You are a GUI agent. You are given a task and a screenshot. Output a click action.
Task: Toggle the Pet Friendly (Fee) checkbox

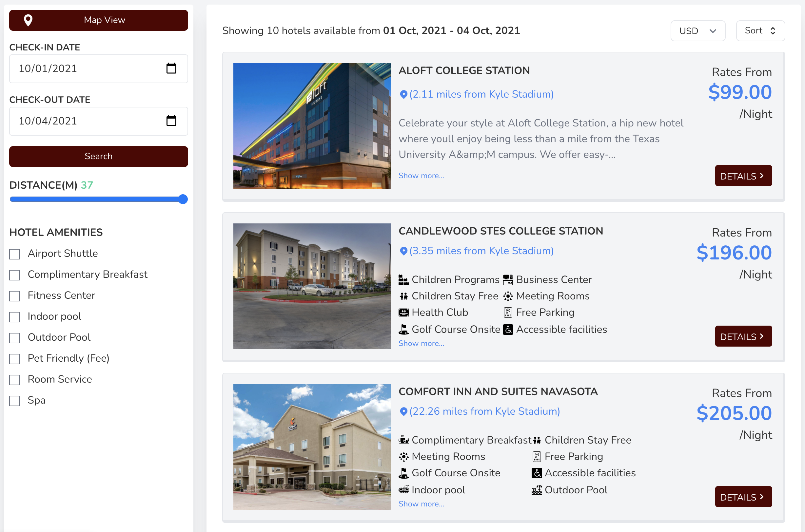pos(14,359)
